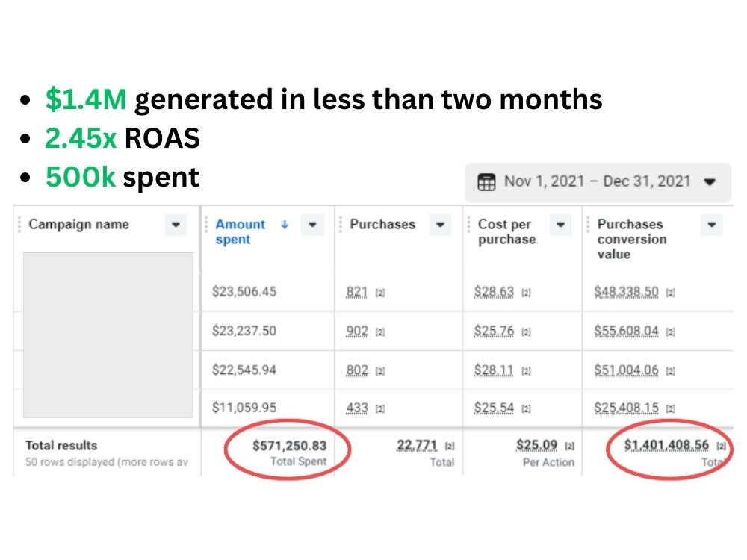Screen dimensions: 747x560
Task: Open the Cost per purchase column dropdown
Action: [x=561, y=225]
